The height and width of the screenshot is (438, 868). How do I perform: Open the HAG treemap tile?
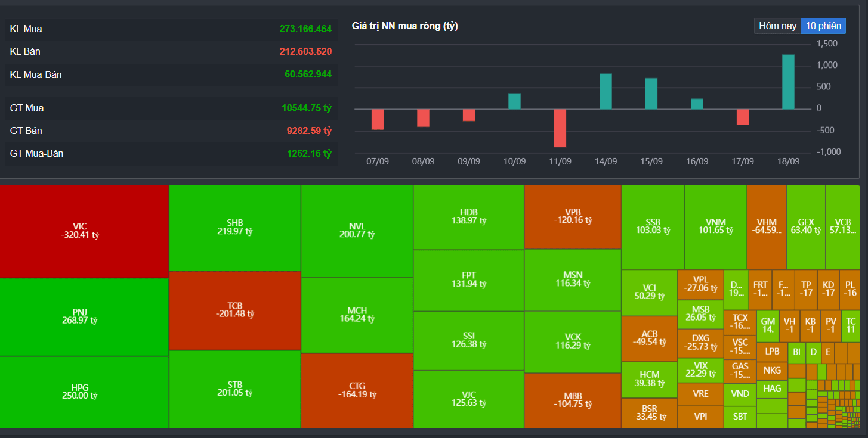pyautogui.click(x=772, y=389)
